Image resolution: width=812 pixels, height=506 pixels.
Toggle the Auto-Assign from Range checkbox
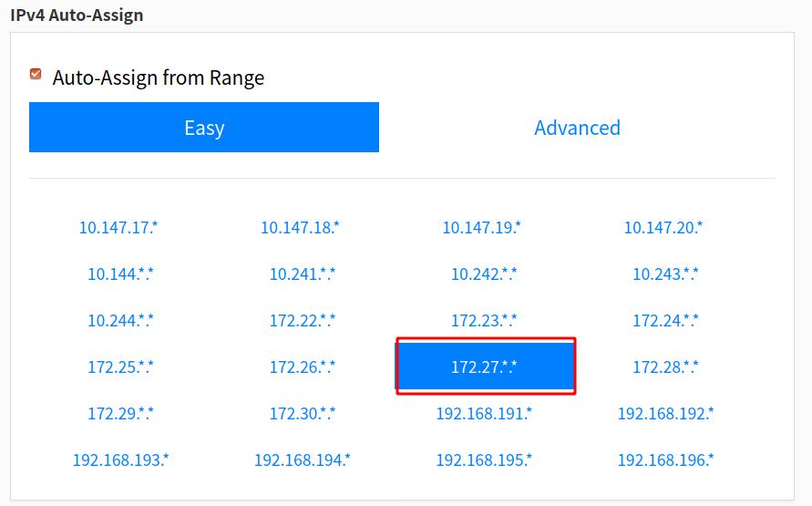[36, 75]
